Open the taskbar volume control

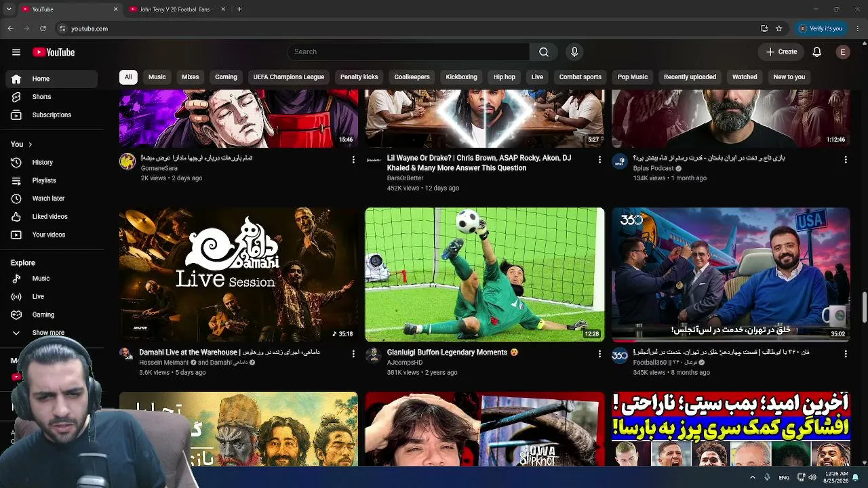point(812,478)
